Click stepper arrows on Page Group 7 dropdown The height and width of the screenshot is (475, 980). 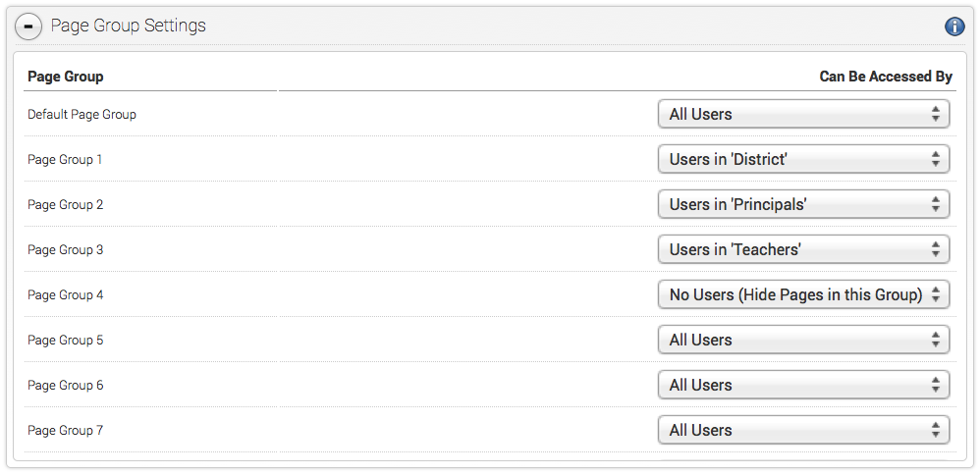pos(935,430)
